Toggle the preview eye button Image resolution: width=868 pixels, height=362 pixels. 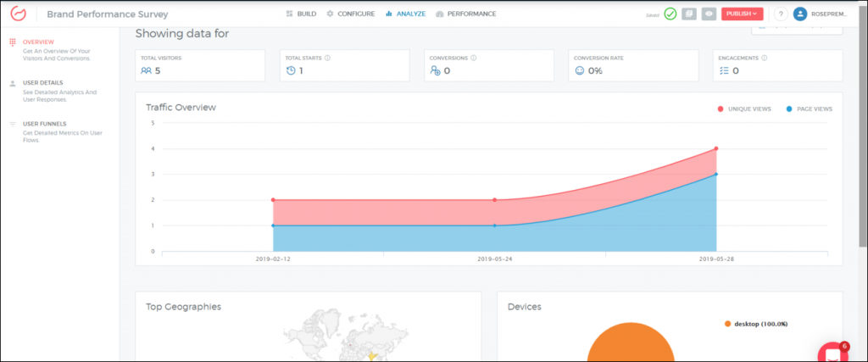pyautogui.click(x=709, y=14)
